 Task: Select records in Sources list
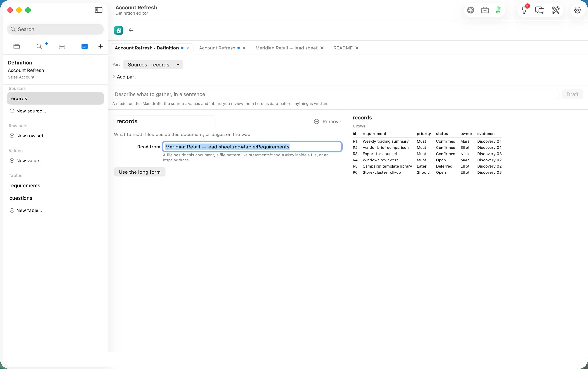[55, 98]
